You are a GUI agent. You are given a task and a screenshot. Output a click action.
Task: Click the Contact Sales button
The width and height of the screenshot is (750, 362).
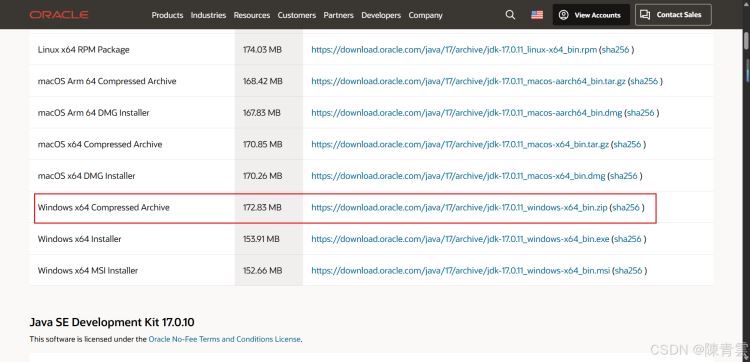(x=673, y=15)
